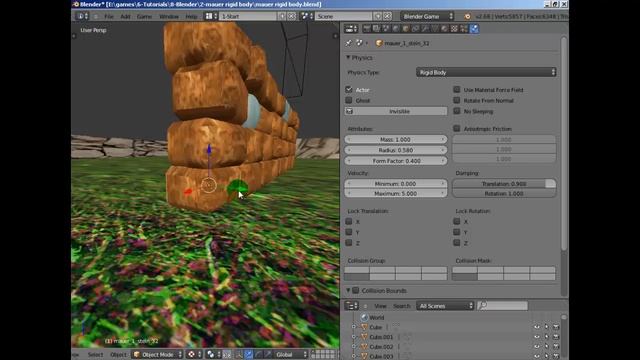640x360 pixels.
Task: Click the Mass value field
Action: 396,139
